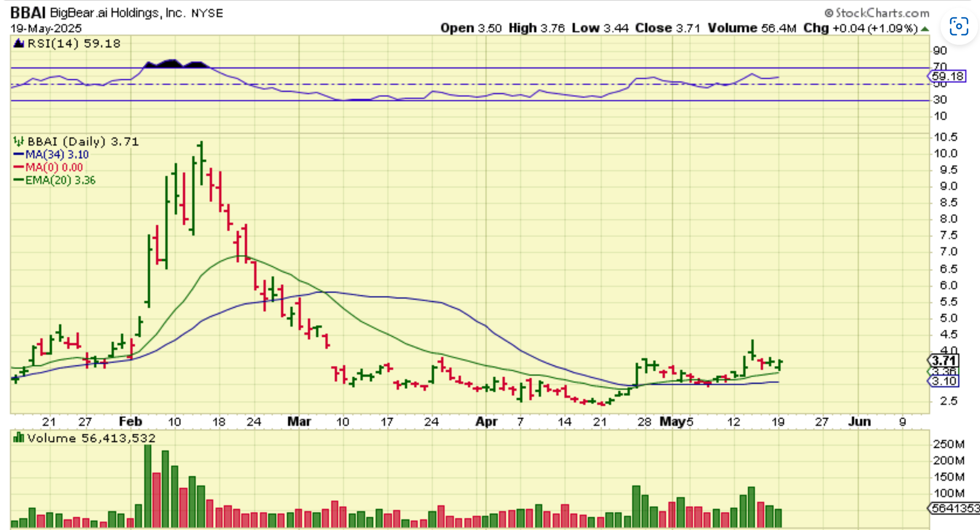
Task: Click the Apr label on date axis
Action: 486,421
